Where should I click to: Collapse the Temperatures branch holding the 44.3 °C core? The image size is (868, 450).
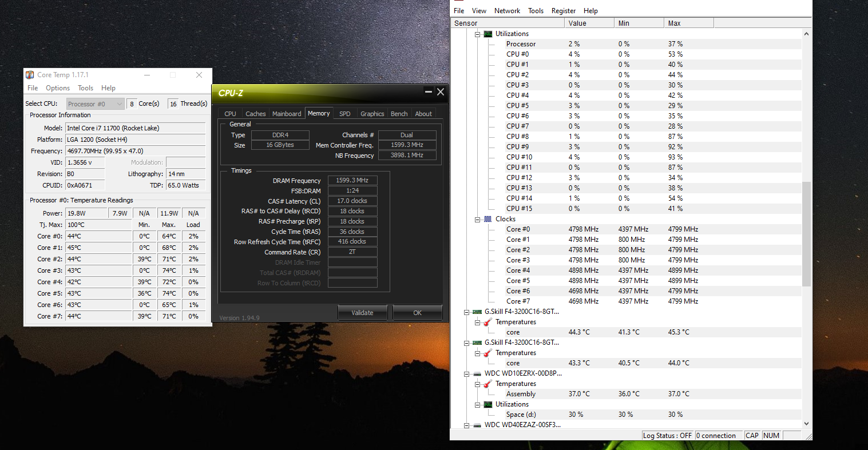(478, 322)
